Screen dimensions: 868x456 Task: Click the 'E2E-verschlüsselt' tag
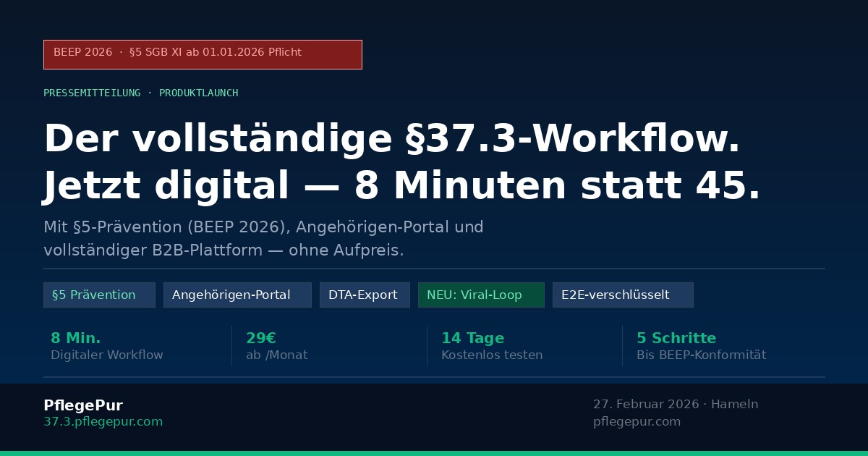point(623,295)
